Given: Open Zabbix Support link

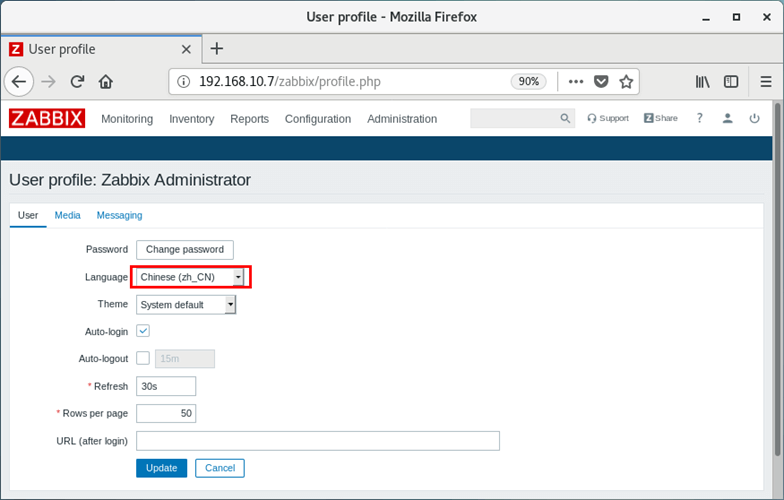Looking at the screenshot, I should [x=608, y=118].
